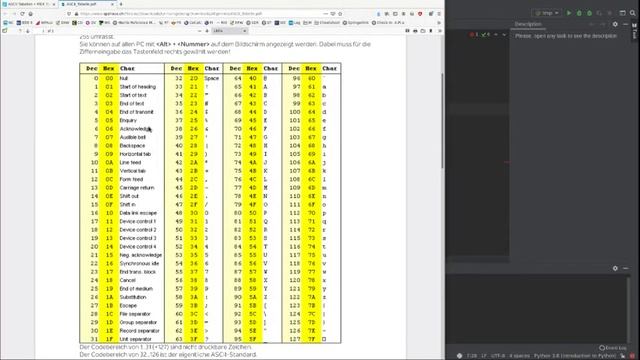Image resolution: width=640 pixels, height=360 pixels.
Task: Change the 4 spaces indent setting
Action: 519,356
